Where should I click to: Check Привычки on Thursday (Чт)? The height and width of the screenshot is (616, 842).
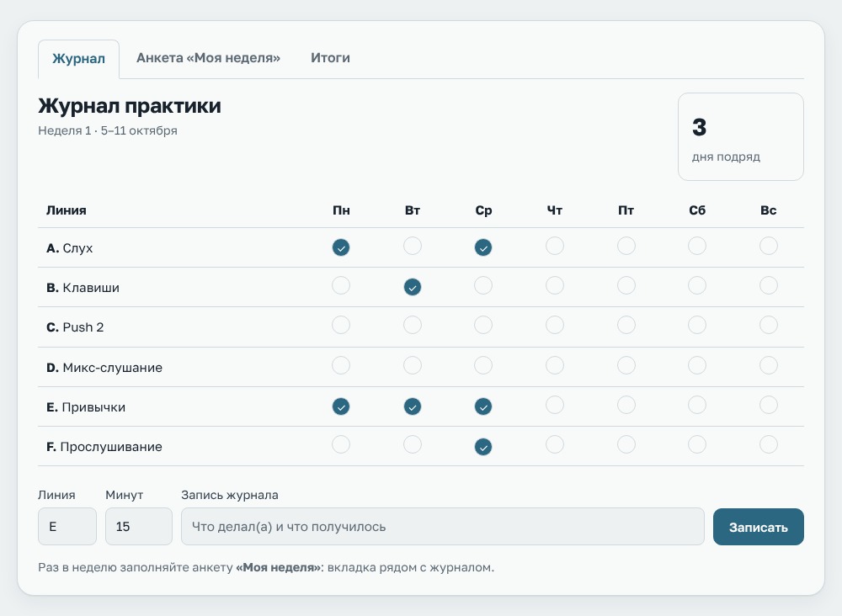point(555,405)
